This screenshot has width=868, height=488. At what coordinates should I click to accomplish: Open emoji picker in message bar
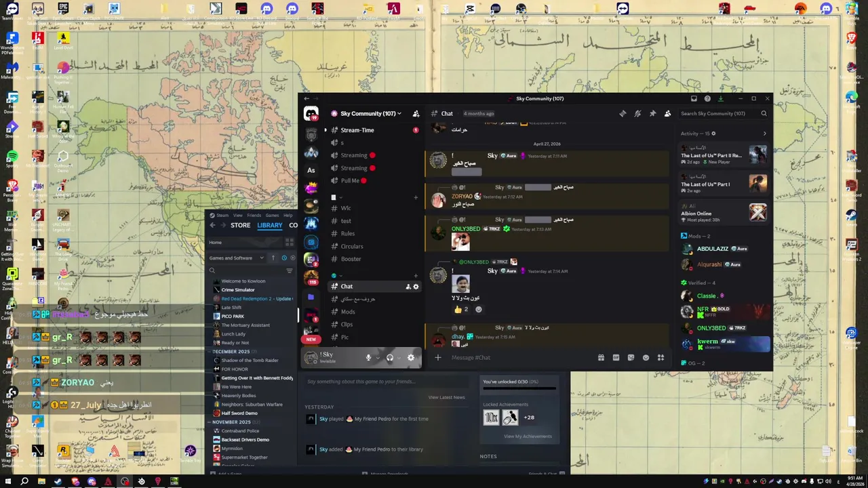646,358
